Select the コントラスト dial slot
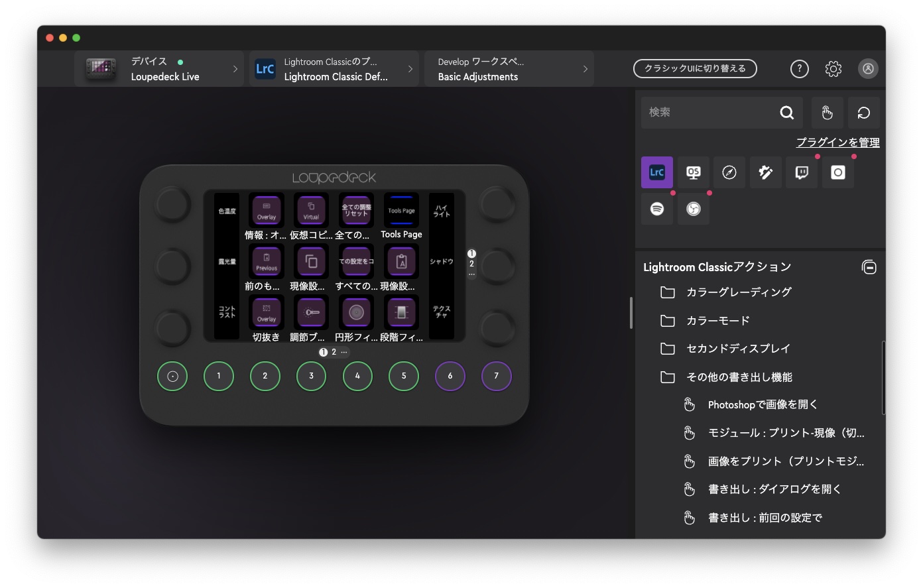Screen dimensions: 923x588 (227, 312)
